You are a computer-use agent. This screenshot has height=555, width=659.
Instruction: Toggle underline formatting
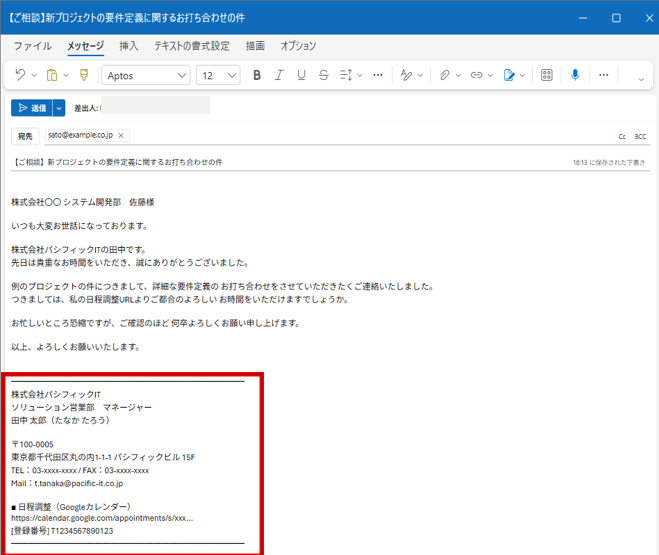301,75
